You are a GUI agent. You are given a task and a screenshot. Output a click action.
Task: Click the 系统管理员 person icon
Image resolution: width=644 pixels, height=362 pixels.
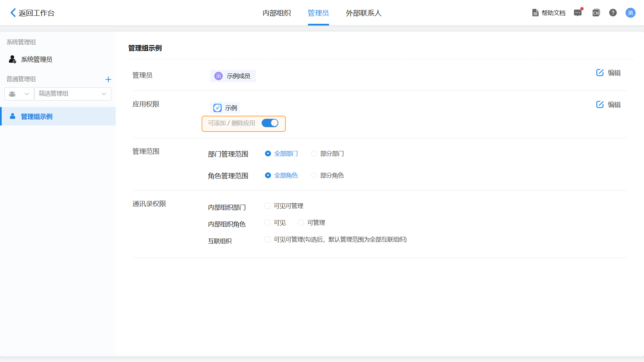[x=12, y=59]
